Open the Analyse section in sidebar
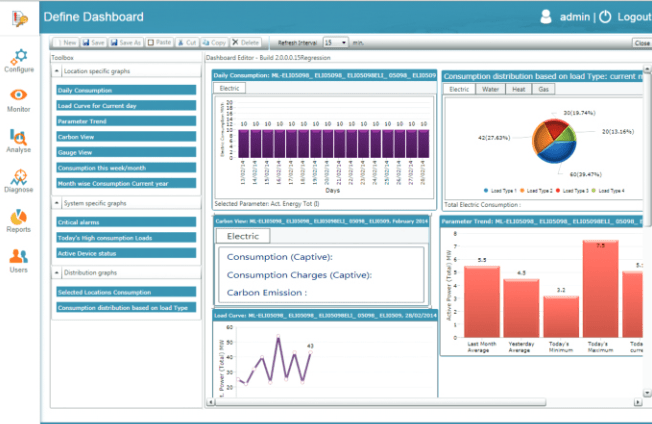The image size is (652, 424). [x=18, y=140]
